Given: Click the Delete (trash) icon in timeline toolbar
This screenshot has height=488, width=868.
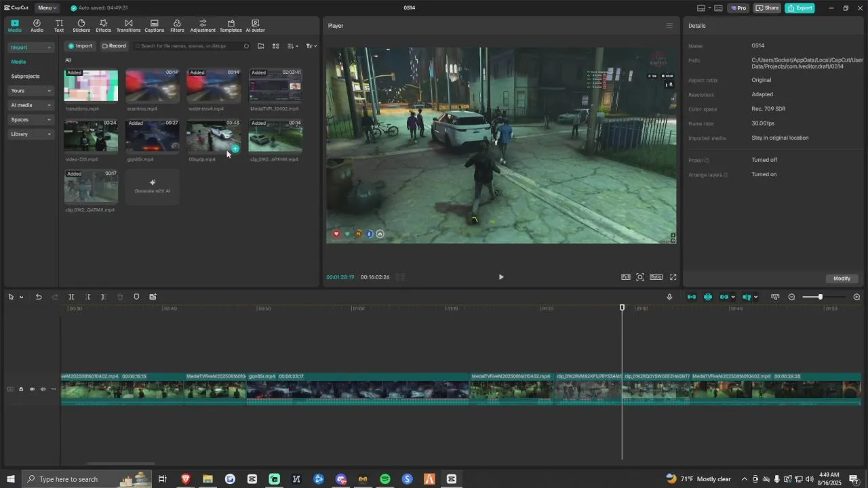Looking at the screenshot, I should [x=120, y=297].
